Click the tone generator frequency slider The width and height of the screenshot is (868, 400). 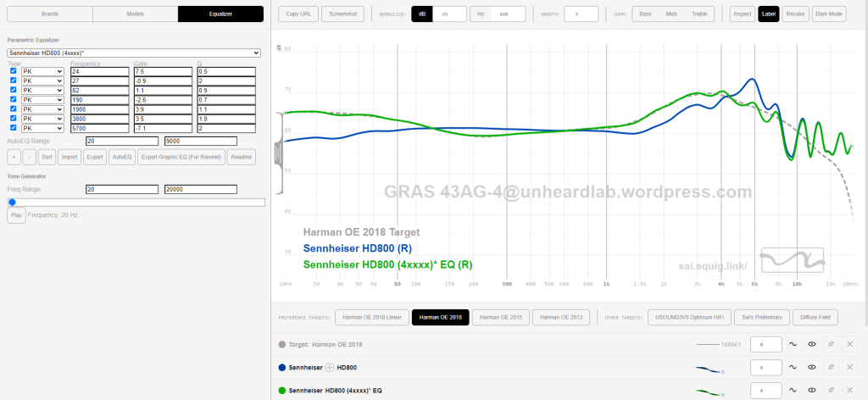click(x=136, y=202)
